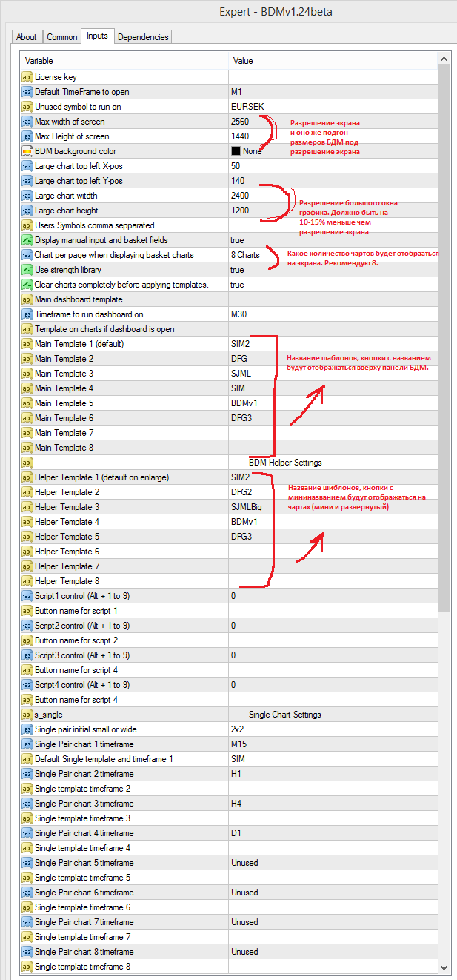Click the icon beside Helper Template 1 row
Image resolution: width=457 pixels, height=980 pixels.
click(27, 477)
